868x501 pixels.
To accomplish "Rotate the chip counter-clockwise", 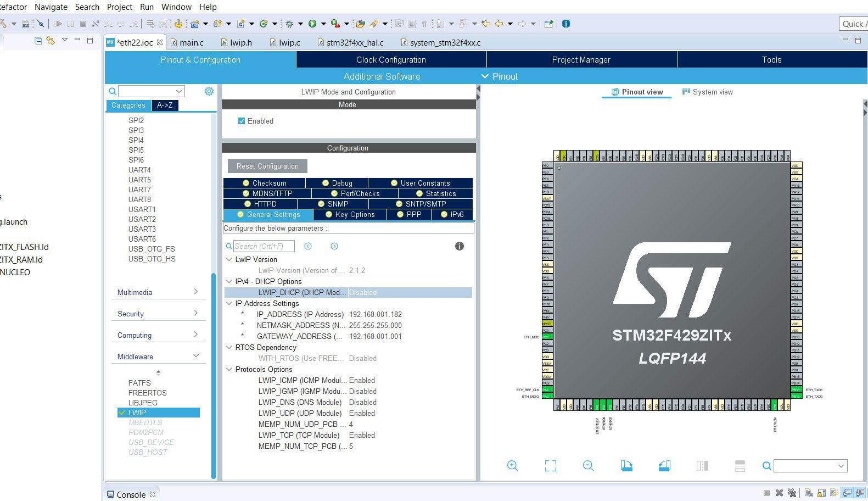I will pos(664,466).
